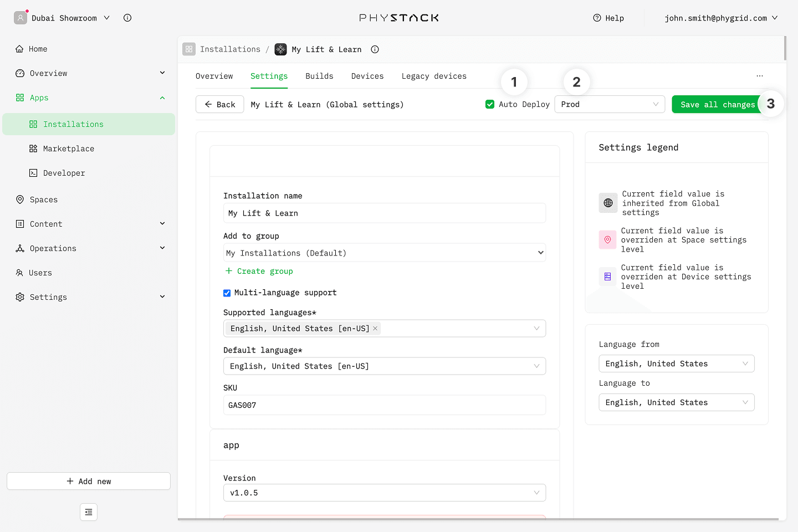Image resolution: width=798 pixels, height=532 pixels.
Task: Click the Create group link
Action: [x=259, y=271]
